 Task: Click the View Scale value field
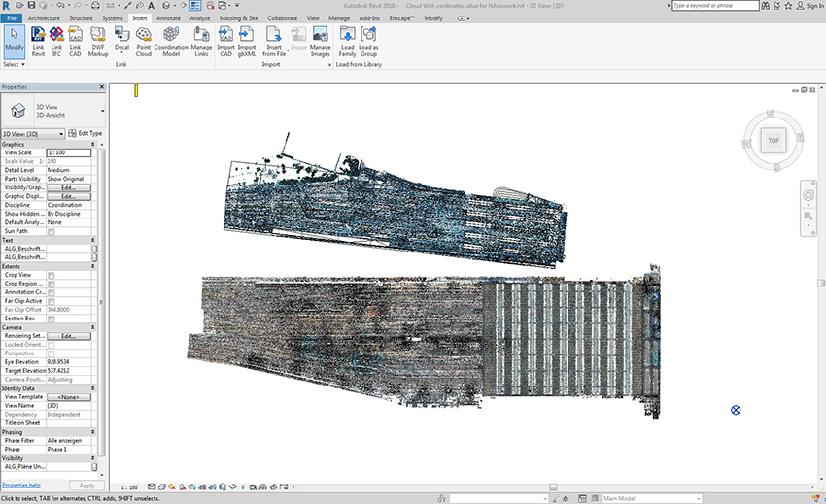[69, 152]
